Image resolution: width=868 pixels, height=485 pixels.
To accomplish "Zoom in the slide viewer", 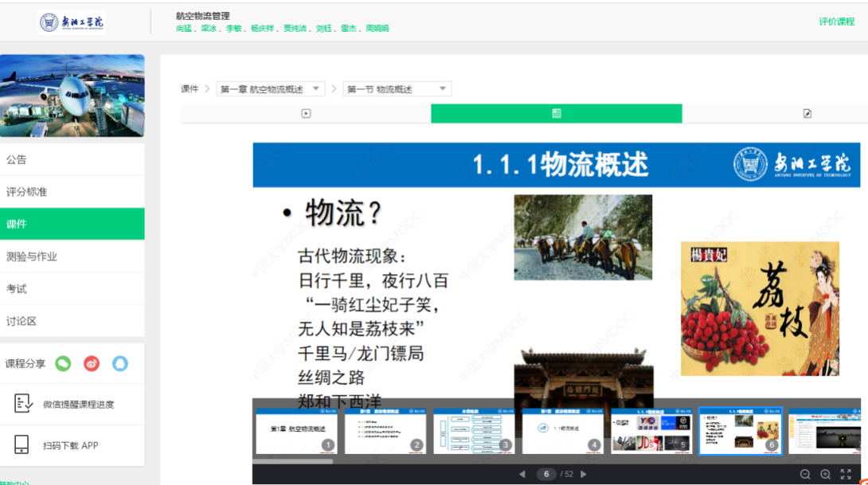I will (825, 474).
